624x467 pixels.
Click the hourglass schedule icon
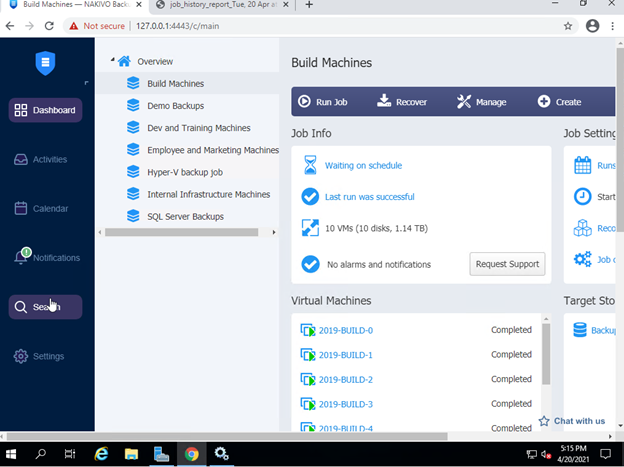(x=310, y=165)
